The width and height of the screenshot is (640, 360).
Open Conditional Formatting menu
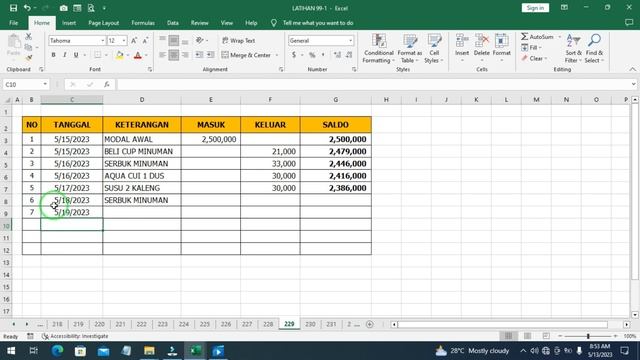(x=379, y=49)
